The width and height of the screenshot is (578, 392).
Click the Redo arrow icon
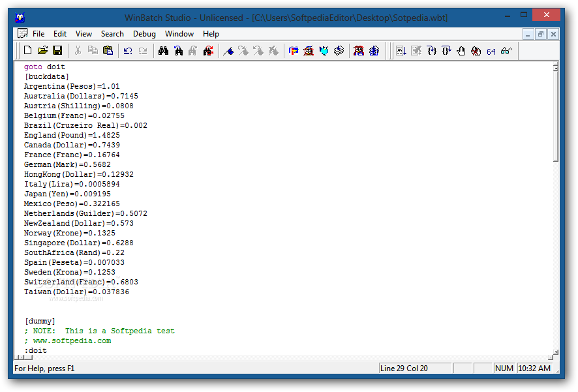[x=143, y=50]
